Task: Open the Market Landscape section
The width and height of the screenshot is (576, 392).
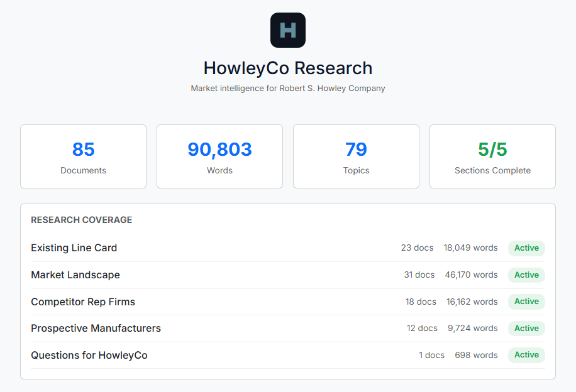Action: (x=75, y=275)
